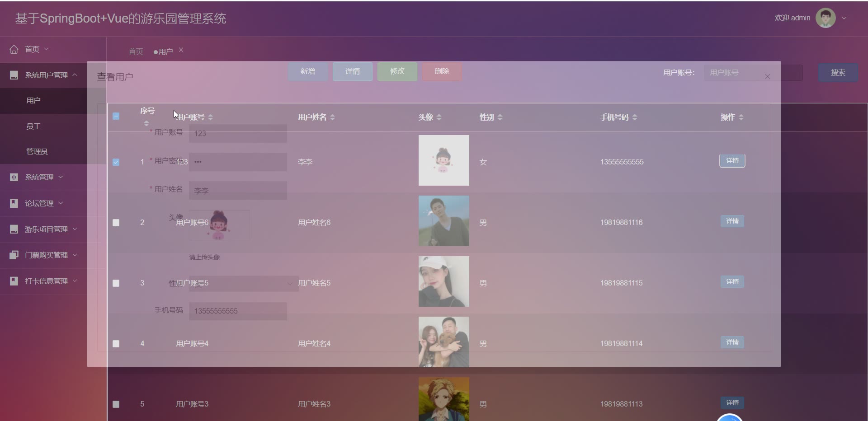
Task: Expand the 首页 sidebar chevron
Action: pos(46,49)
